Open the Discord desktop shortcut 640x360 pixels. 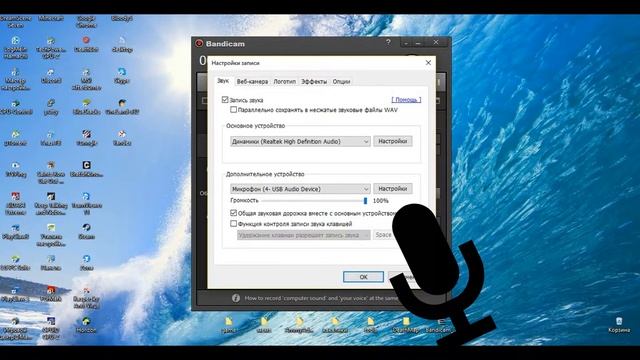[x=51, y=76]
